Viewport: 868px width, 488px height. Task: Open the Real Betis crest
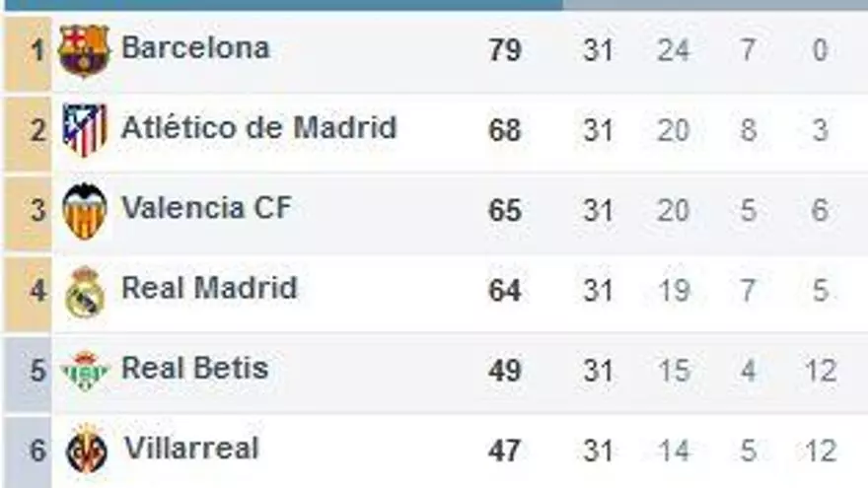84,371
